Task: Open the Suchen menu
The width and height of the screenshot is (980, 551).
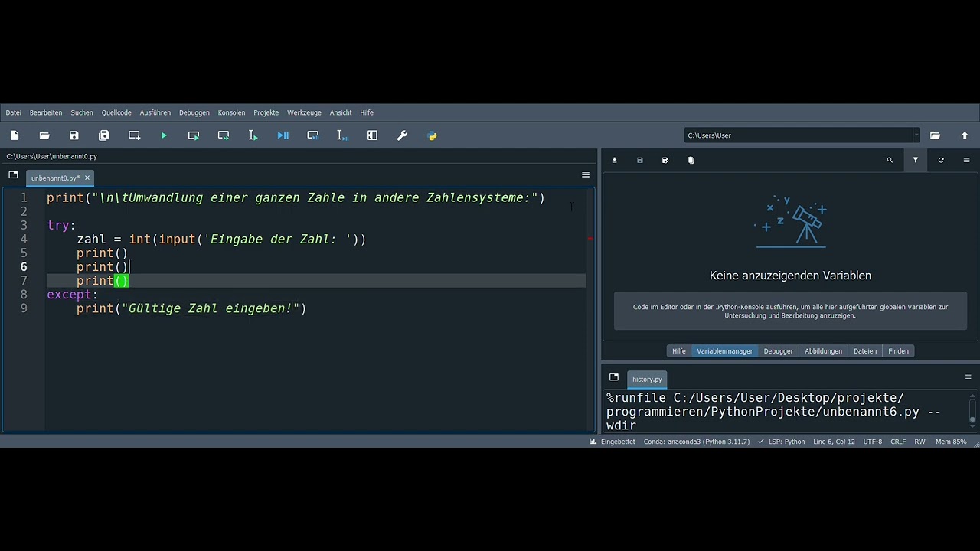Action: tap(82, 112)
